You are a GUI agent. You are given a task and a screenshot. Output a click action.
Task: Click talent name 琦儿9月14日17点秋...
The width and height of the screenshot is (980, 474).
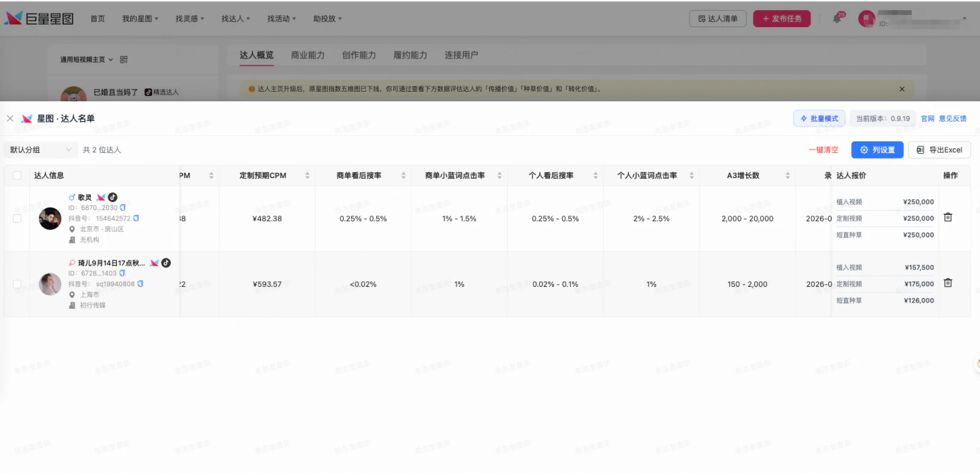click(x=112, y=263)
